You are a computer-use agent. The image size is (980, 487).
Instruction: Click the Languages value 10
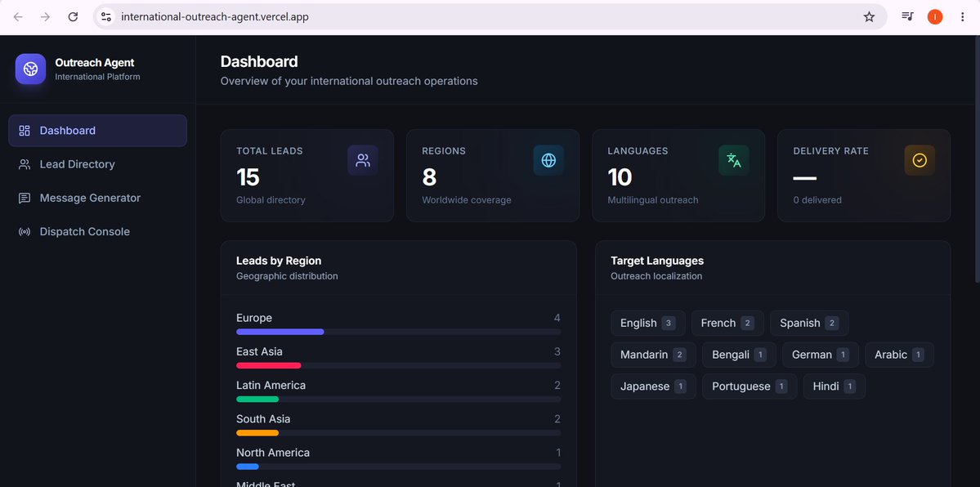coord(620,177)
